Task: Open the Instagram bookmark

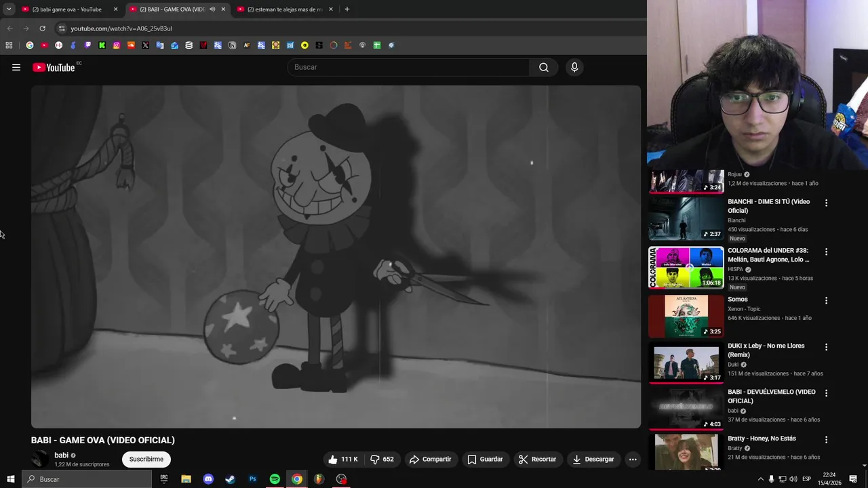Action: [117, 45]
